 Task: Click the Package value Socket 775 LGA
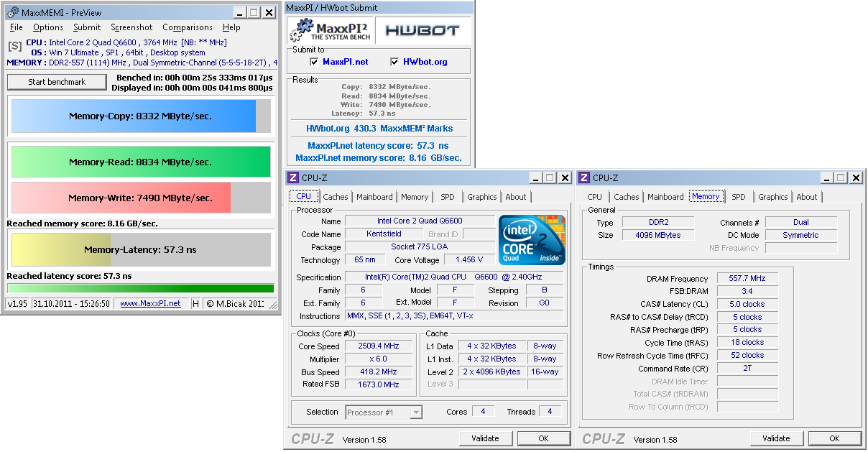point(420,246)
